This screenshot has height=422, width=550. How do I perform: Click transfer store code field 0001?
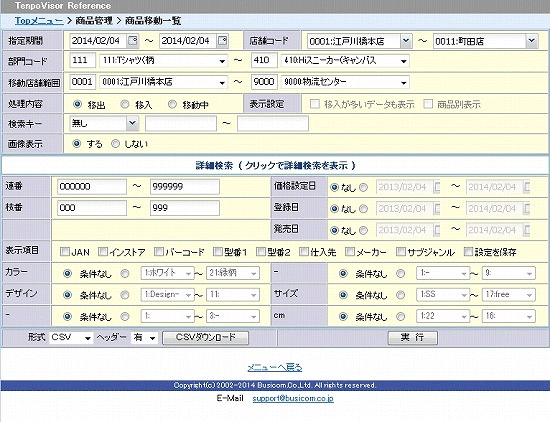point(83,82)
